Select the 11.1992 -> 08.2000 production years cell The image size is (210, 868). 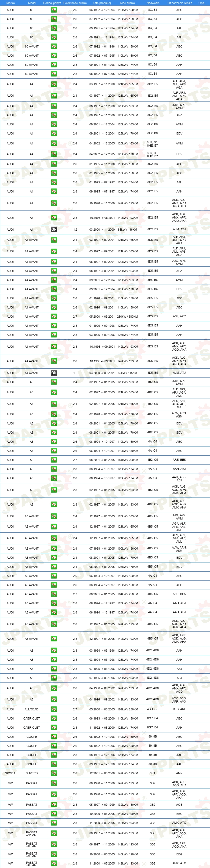(x=102, y=728)
